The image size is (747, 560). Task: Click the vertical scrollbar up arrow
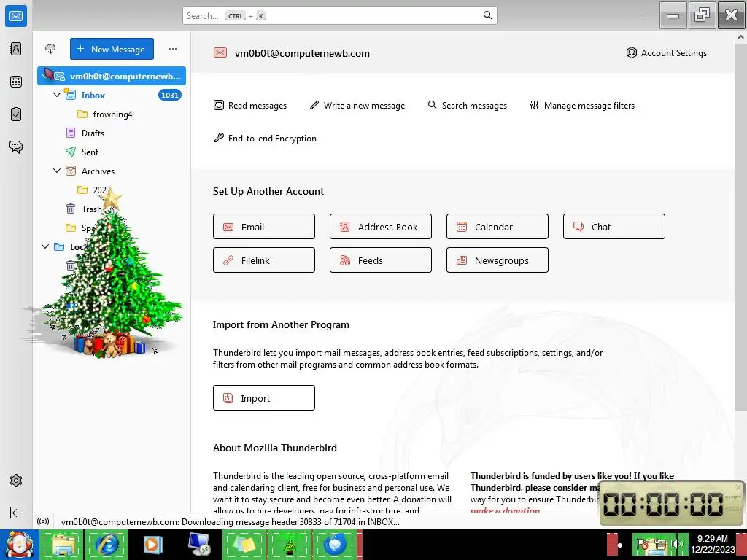click(x=740, y=36)
